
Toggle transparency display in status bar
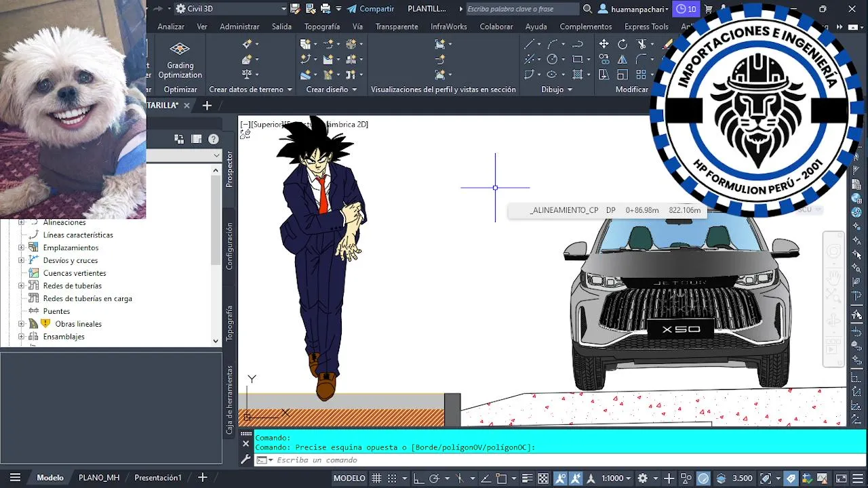(x=542, y=478)
